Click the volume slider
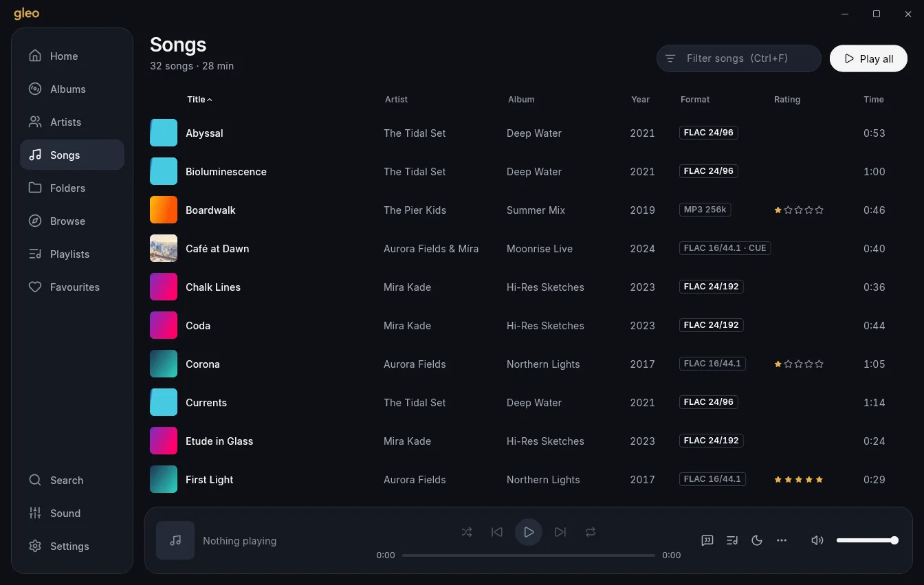 [867, 540]
